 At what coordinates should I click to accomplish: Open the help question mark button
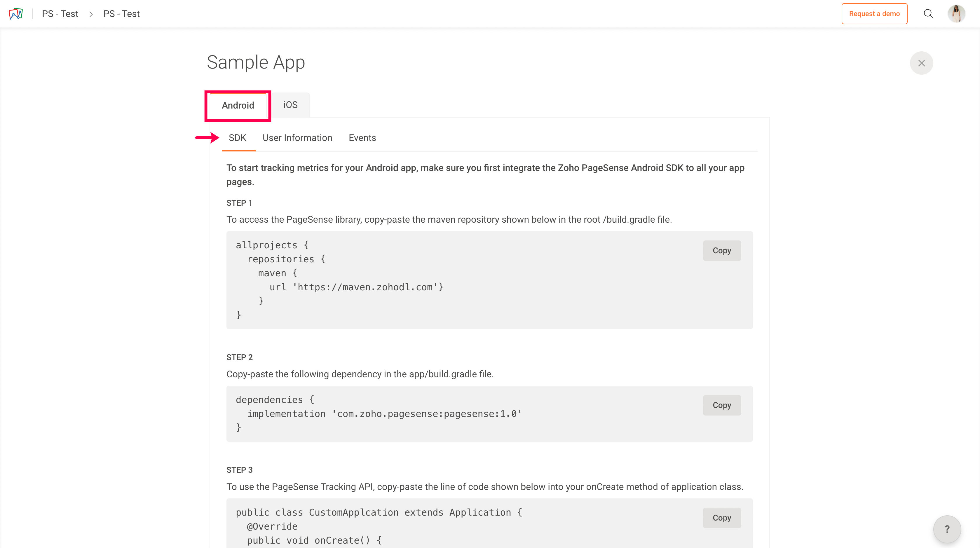(x=947, y=529)
